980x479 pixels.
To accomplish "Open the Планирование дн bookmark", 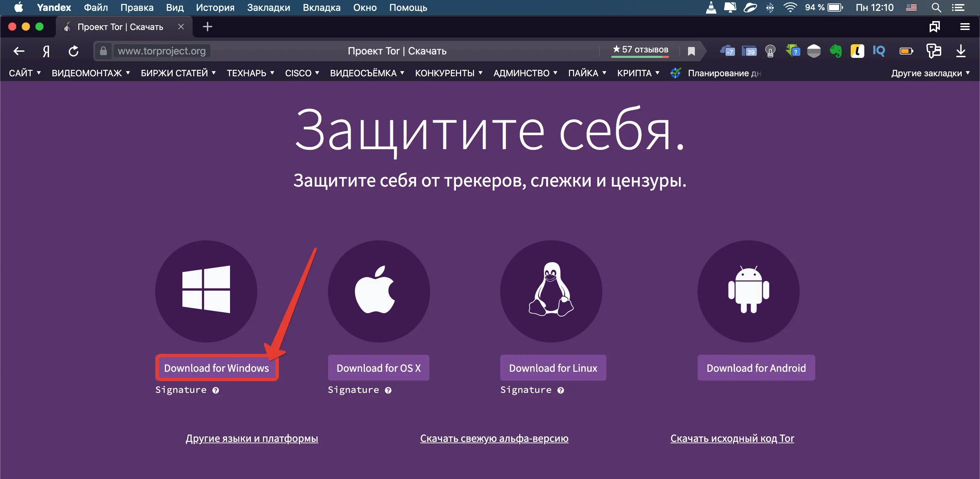I will pyautogui.click(x=716, y=73).
